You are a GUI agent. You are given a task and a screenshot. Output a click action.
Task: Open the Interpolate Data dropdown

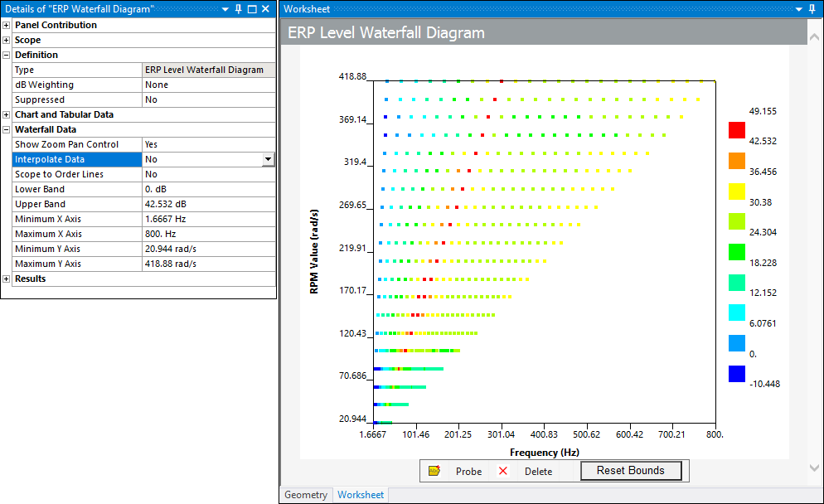point(268,159)
